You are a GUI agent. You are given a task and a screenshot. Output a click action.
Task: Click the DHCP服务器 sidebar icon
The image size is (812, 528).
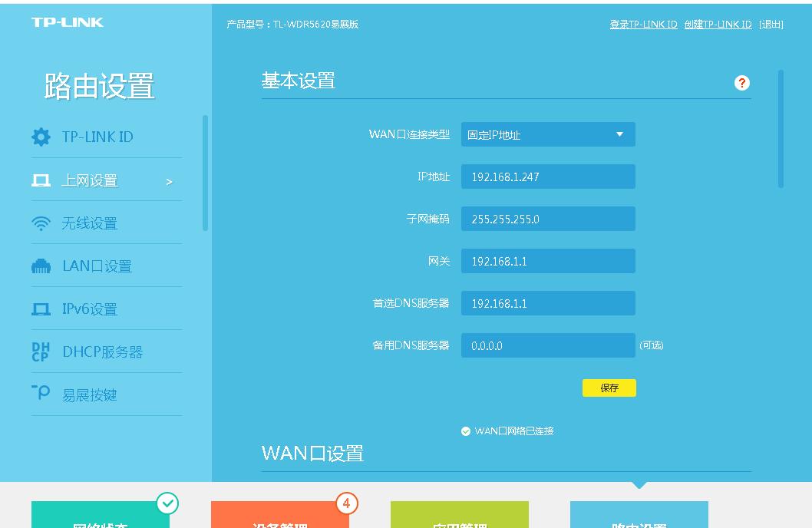[x=40, y=351]
